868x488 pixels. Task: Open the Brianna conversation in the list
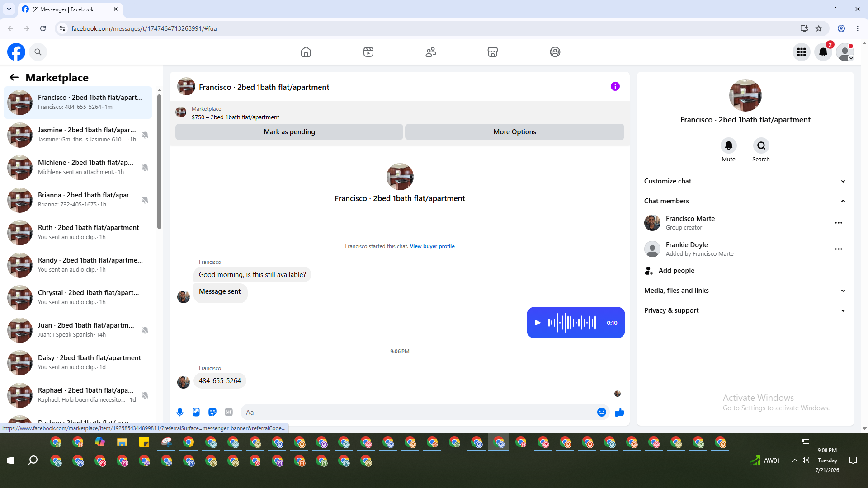(78, 200)
